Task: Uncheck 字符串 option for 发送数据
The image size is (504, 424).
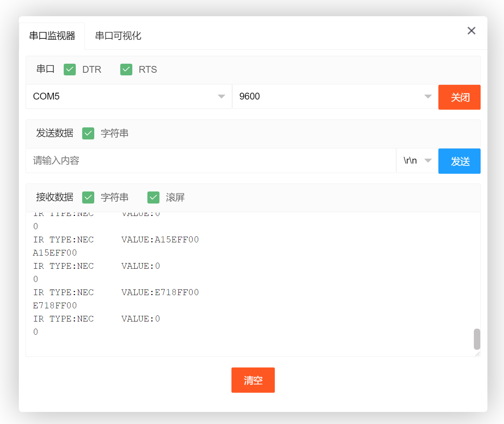Action: tap(88, 133)
